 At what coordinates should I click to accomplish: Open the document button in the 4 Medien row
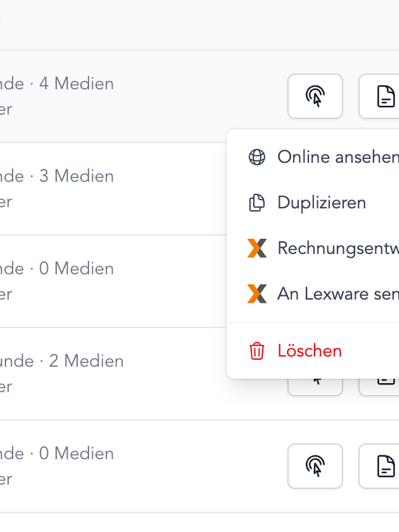379,96
